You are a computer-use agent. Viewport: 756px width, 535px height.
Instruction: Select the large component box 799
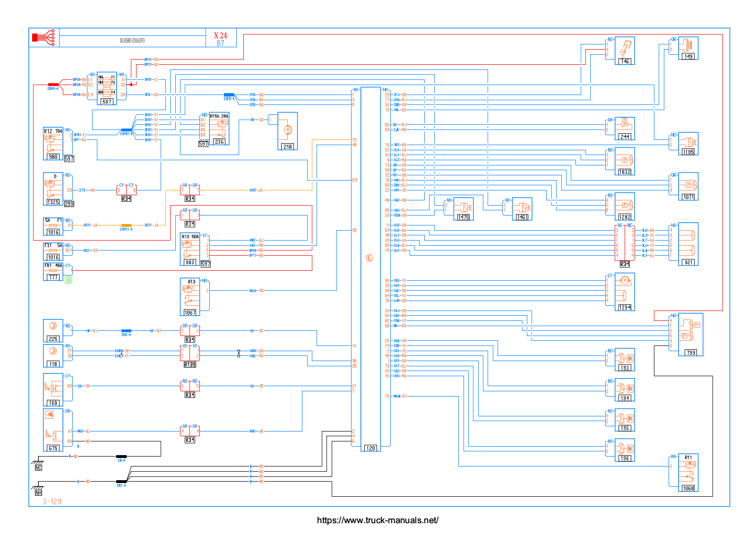pos(691,335)
